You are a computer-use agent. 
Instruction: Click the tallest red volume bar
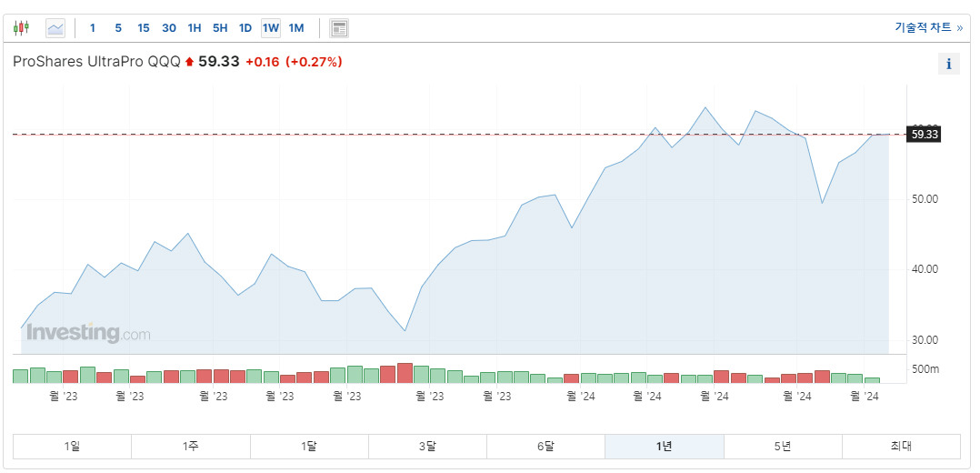405,373
